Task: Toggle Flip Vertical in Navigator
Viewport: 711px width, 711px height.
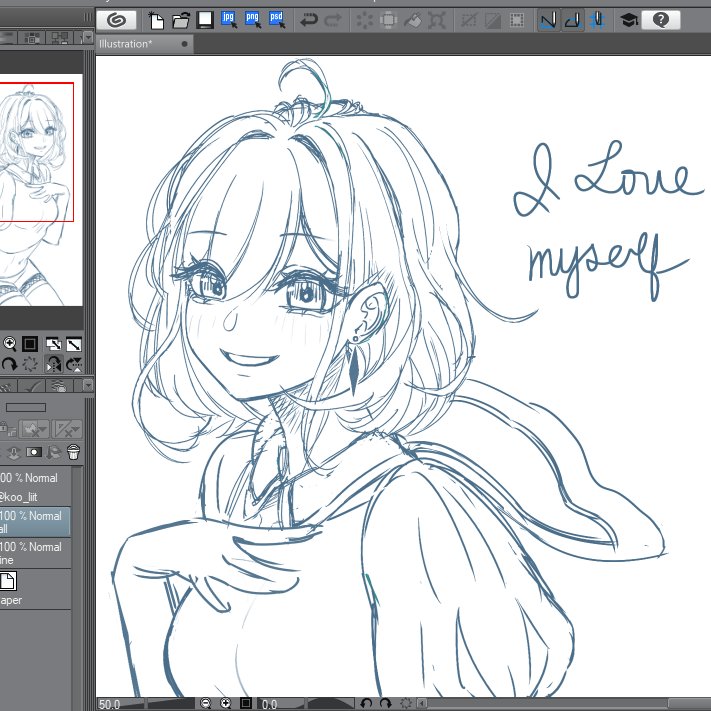Action: tap(74, 364)
